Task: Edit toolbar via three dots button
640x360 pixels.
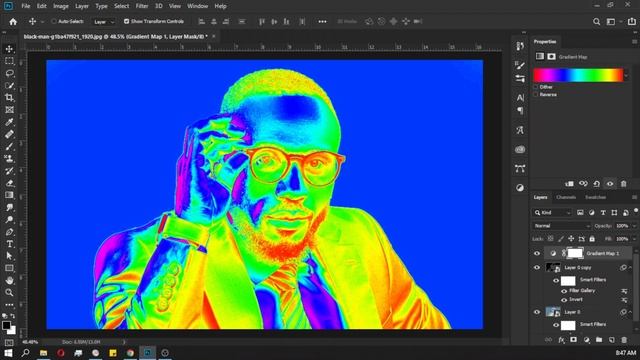Action: click(9, 305)
